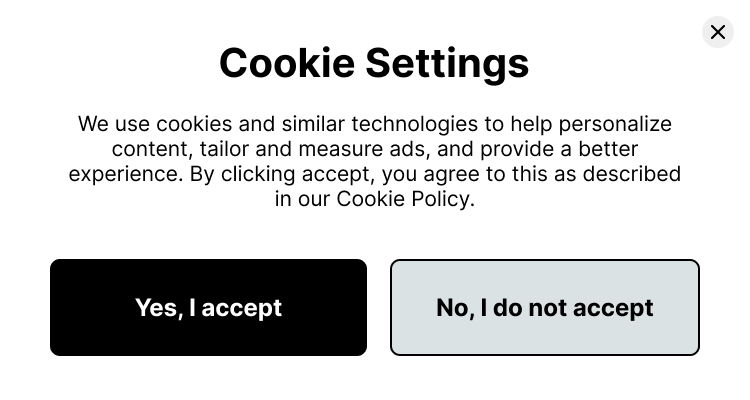The width and height of the screenshot is (750, 400).
Task: Click the Cookie Settings heading
Action: click(374, 63)
